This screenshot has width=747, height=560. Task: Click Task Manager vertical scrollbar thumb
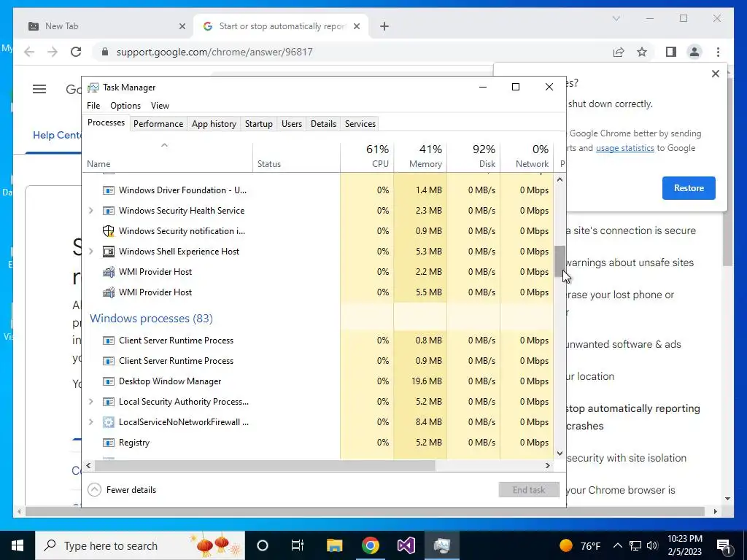coord(560,261)
